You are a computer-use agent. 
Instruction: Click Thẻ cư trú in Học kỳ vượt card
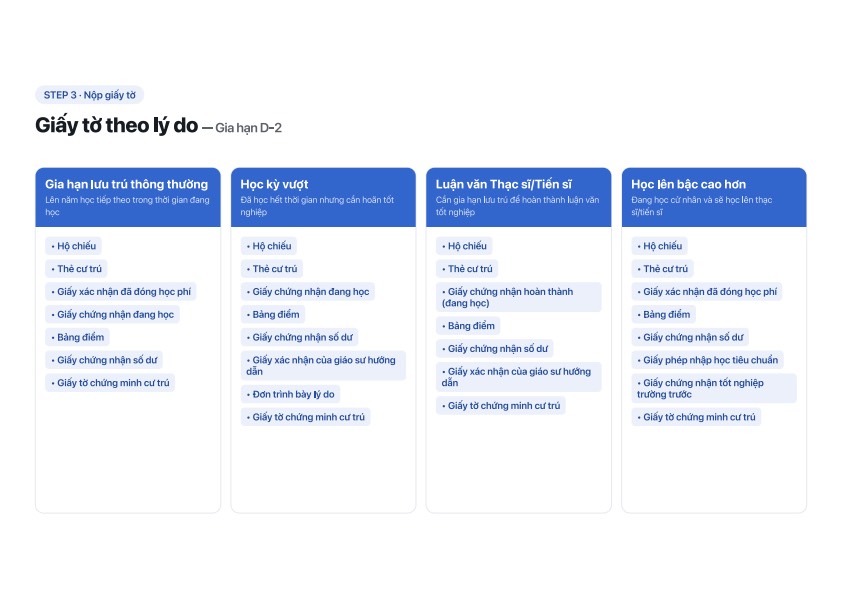click(272, 269)
